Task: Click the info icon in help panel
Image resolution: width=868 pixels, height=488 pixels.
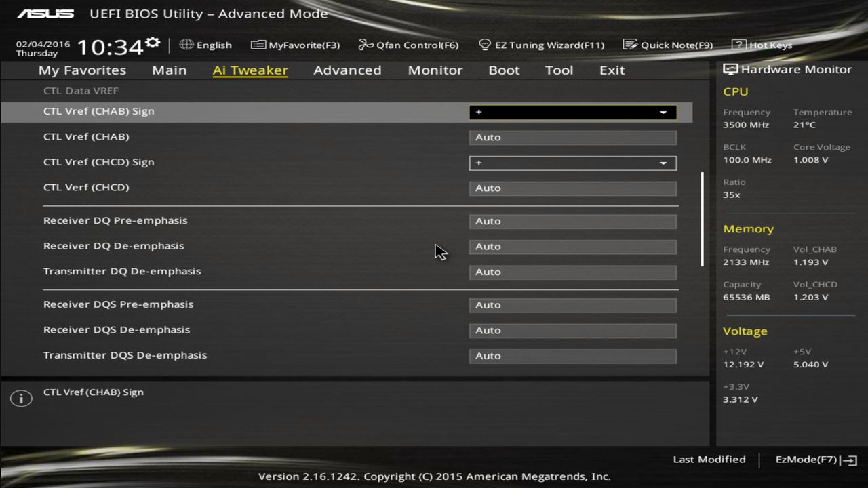Action: (21, 399)
